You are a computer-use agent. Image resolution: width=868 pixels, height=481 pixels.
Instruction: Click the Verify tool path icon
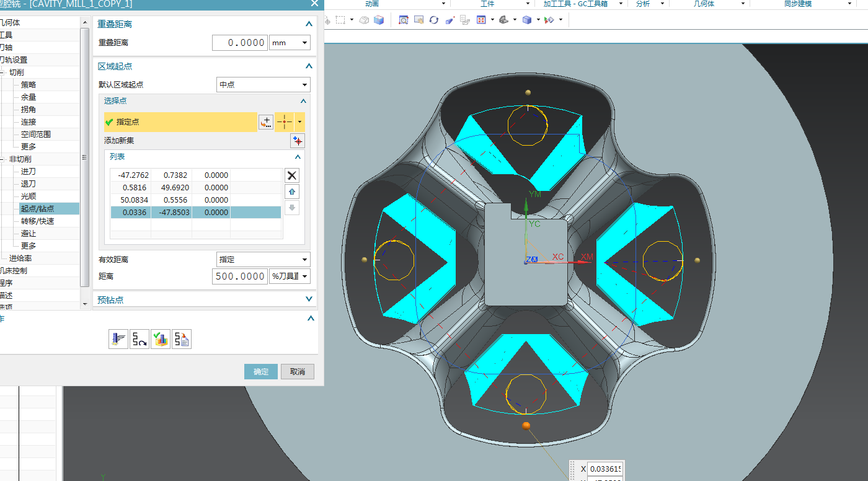pyautogui.click(x=161, y=339)
